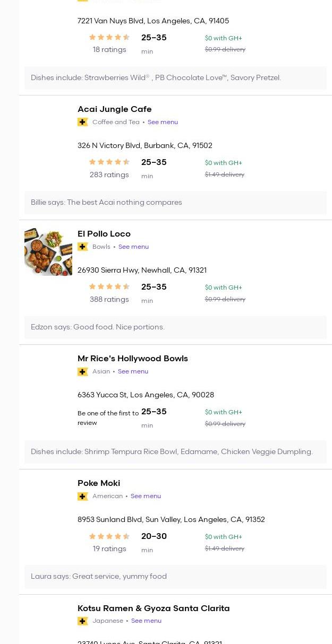The height and width of the screenshot is (644, 332).
Task: See menu for Poke Moki
Action: coord(146,496)
